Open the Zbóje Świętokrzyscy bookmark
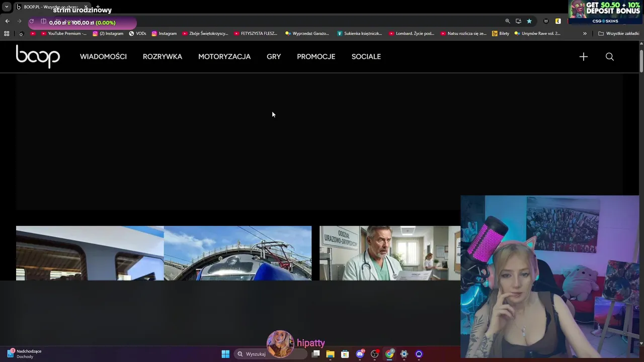644x362 pixels. (205, 34)
